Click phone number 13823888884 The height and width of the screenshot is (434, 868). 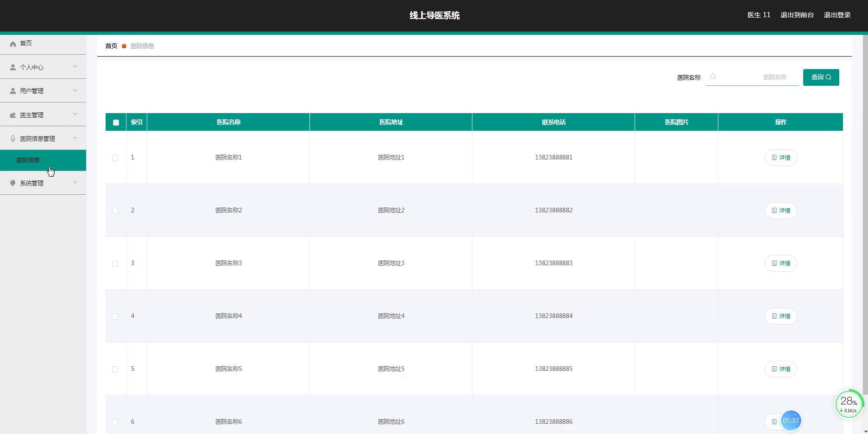pyautogui.click(x=554, y=316)
